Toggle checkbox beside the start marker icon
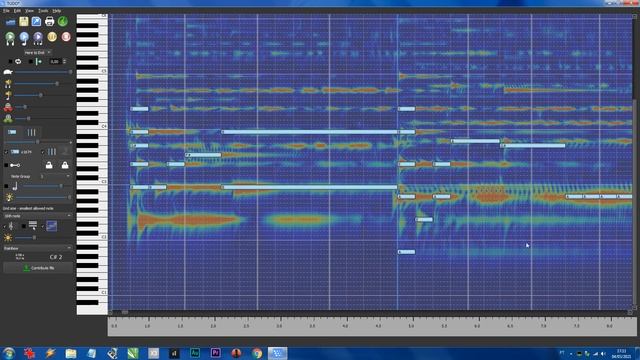 click(31, 62)
